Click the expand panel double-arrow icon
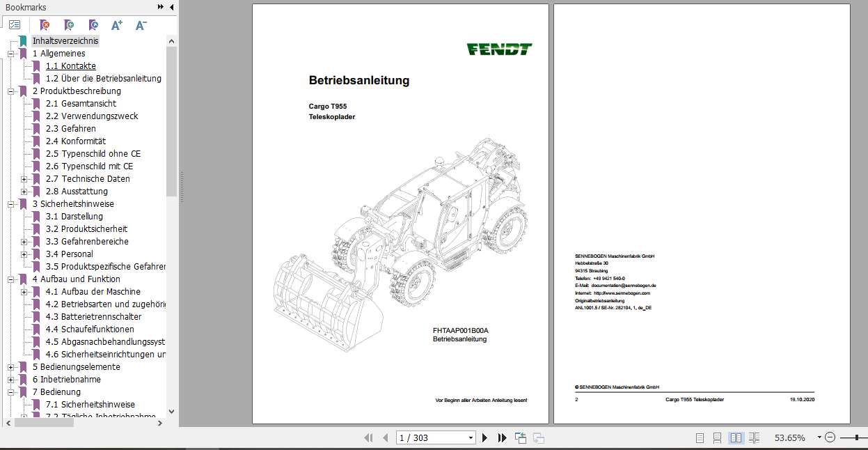Viewport: 868px width, 450px height. click(161, 7)
